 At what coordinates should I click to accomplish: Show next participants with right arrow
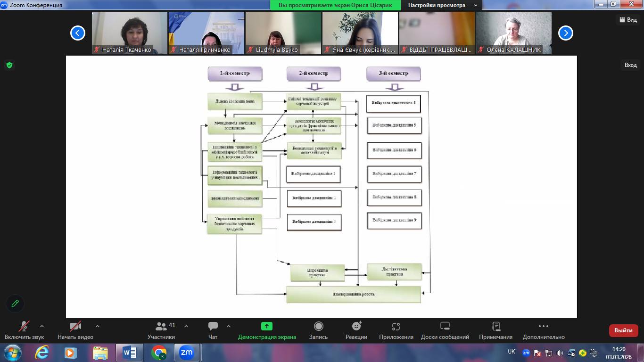pos(565,33)
